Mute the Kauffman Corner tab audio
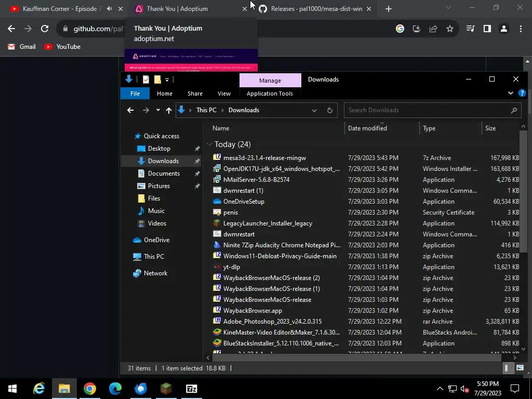Viewport: 532px width, 399px height. point(109,9)
